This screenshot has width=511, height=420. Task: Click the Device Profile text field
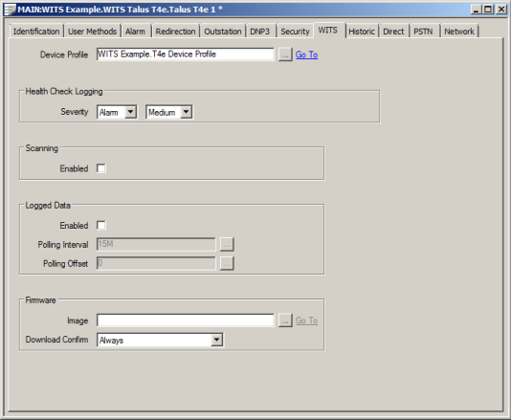(x=185, y=55)
